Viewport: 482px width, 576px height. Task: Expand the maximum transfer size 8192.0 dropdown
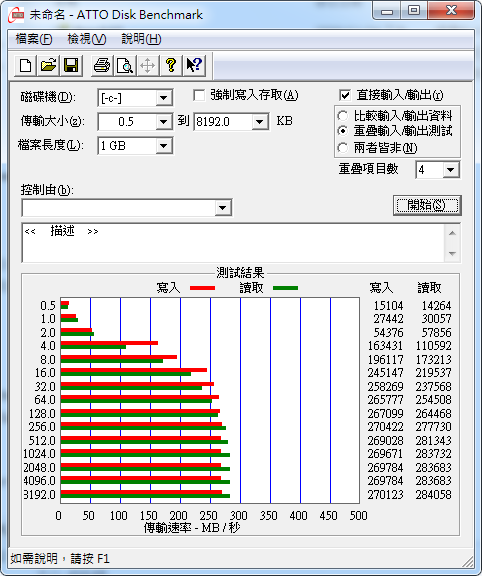pyautogui.click(x=259, y=122)
